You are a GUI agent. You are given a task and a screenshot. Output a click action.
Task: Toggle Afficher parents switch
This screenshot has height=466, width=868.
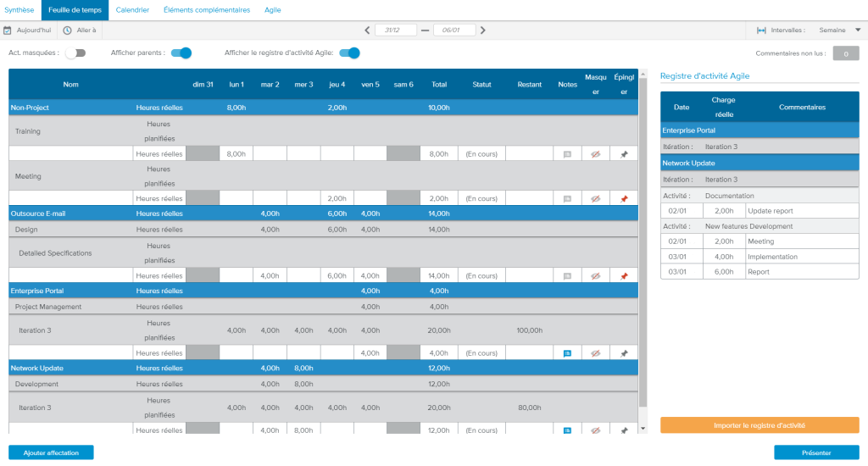(x=181, y=53)
